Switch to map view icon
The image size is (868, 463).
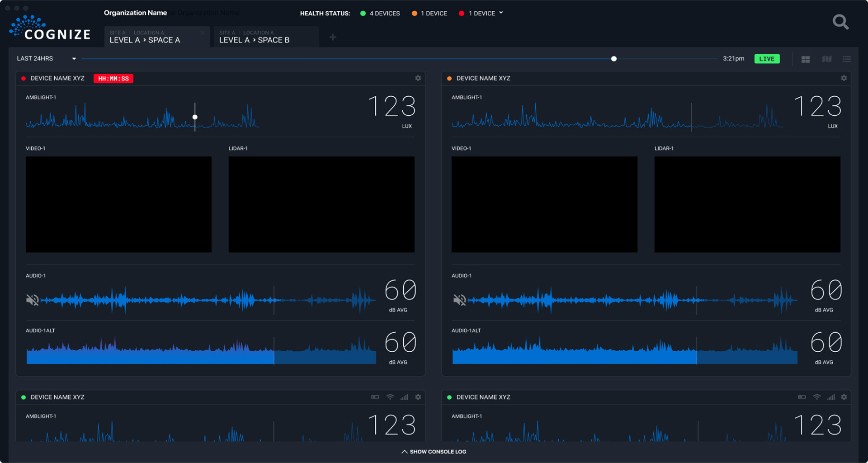[x=827, y=59]
